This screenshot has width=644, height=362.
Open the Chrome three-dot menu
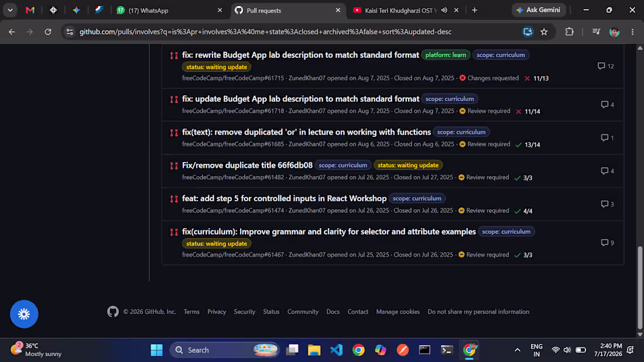tap(632, 32)
